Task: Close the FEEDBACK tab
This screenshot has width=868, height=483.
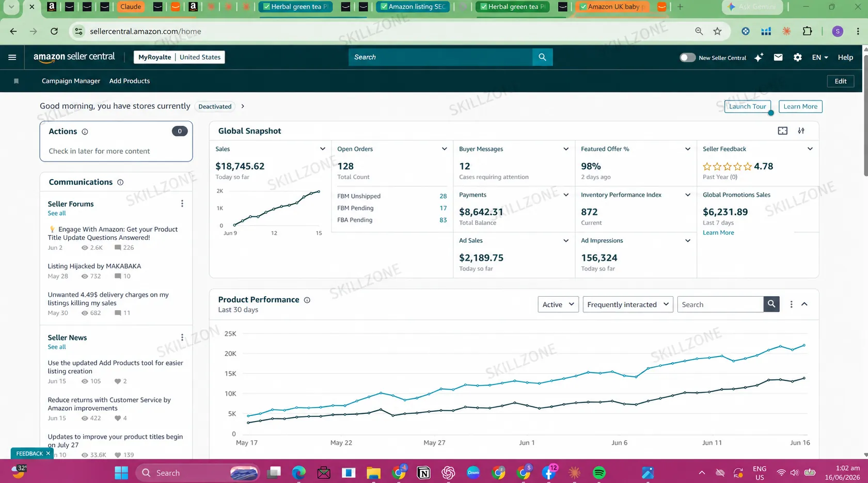Action: point(48,454)
